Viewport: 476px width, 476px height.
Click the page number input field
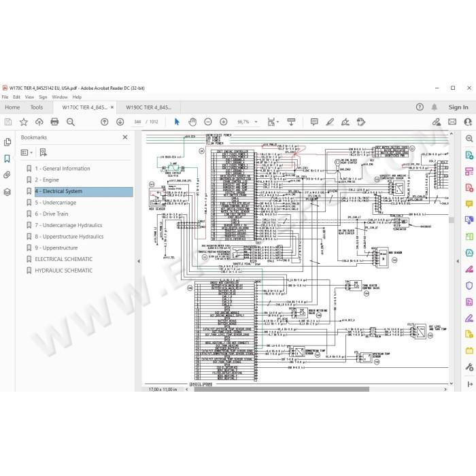click(137, 122)
